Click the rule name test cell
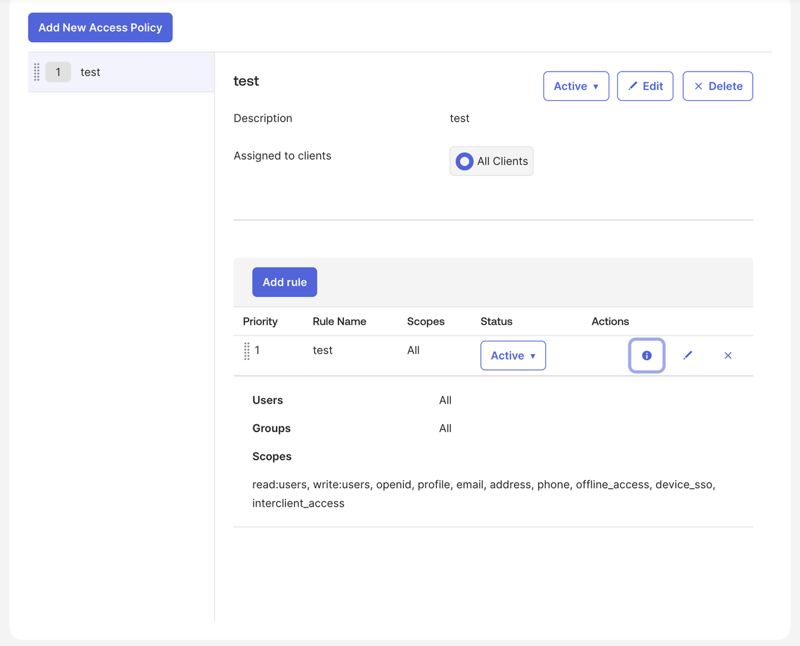 322,351
